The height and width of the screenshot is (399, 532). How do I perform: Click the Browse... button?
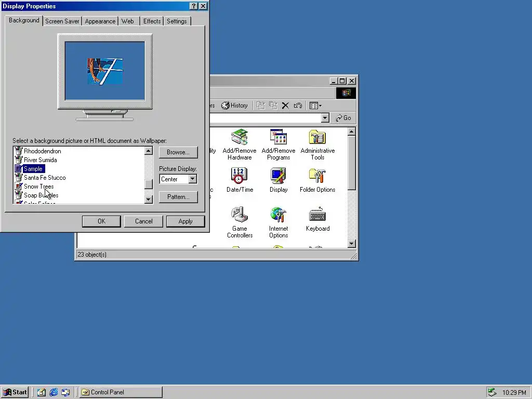tap(178, 152)
